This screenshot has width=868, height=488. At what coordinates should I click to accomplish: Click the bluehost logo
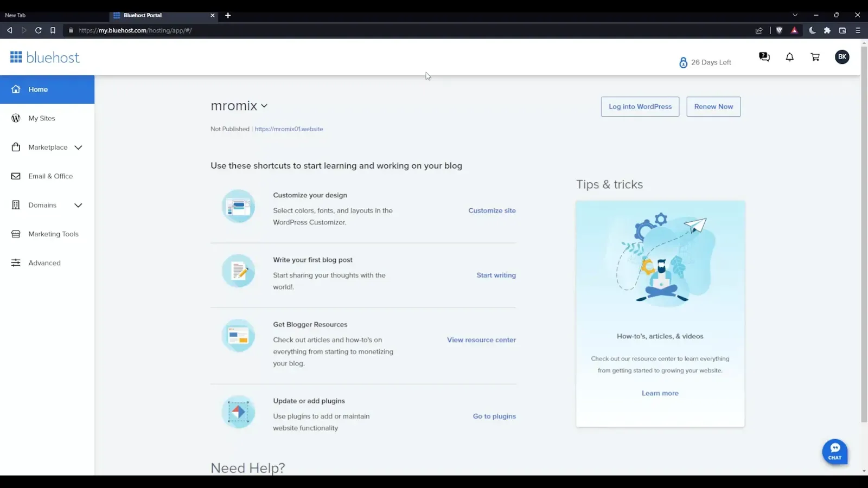[x=45, y=57]
